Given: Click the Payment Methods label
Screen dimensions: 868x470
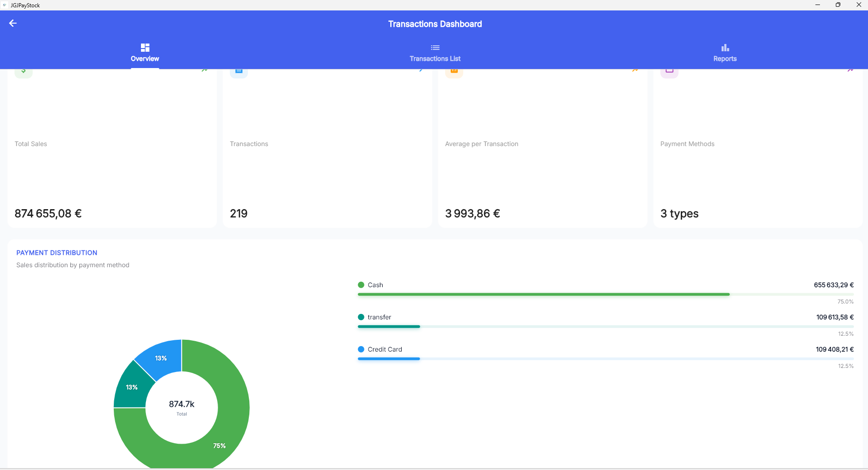Looking at the screenshot, I should [x=687, y=144].
